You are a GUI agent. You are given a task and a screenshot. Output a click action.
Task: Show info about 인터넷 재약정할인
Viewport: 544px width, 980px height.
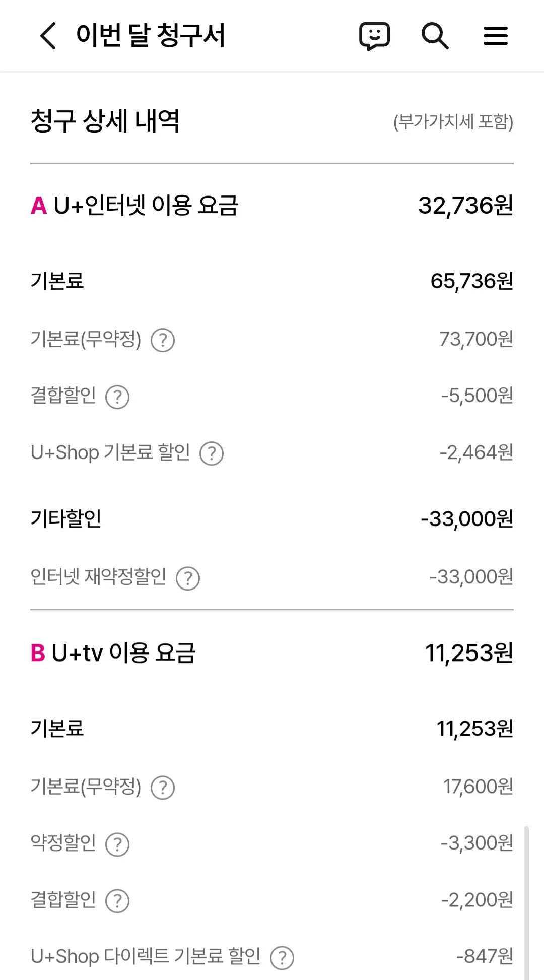coord(188,578)
